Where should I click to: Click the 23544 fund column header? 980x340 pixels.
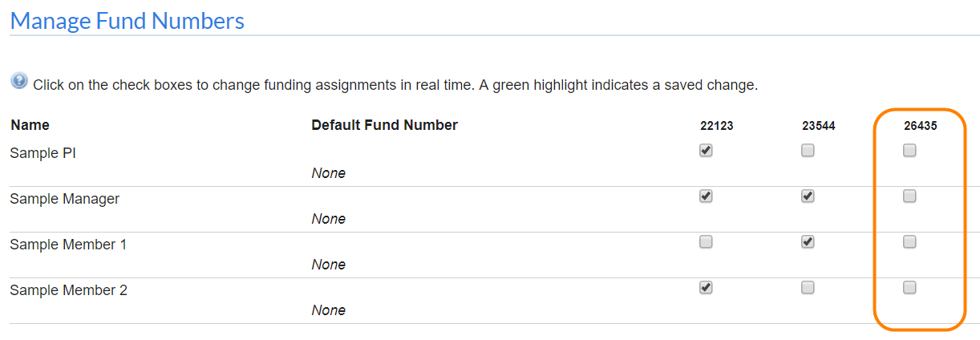click(x=819, y=126)
